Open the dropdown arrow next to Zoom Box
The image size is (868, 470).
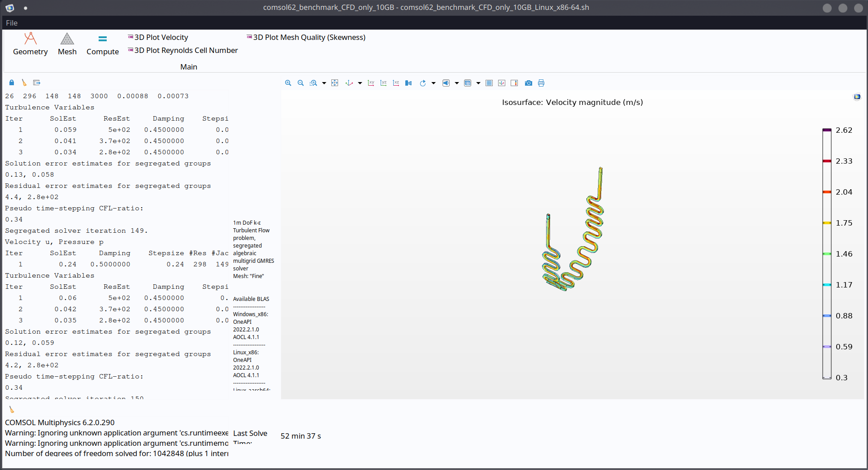click(324, 83)
